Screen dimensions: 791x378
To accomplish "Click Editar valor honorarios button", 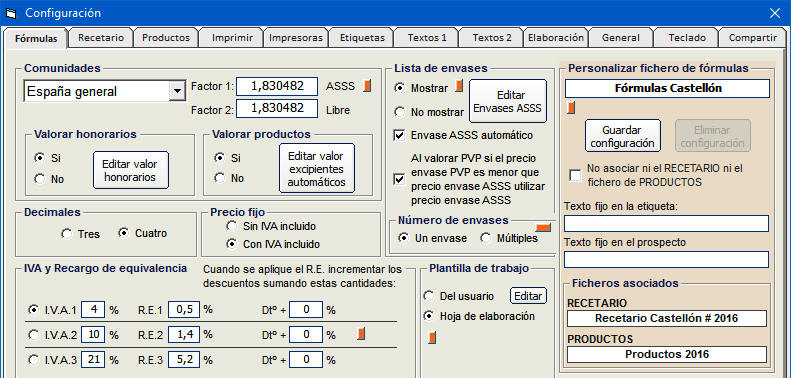I will (x=130, y=170).
